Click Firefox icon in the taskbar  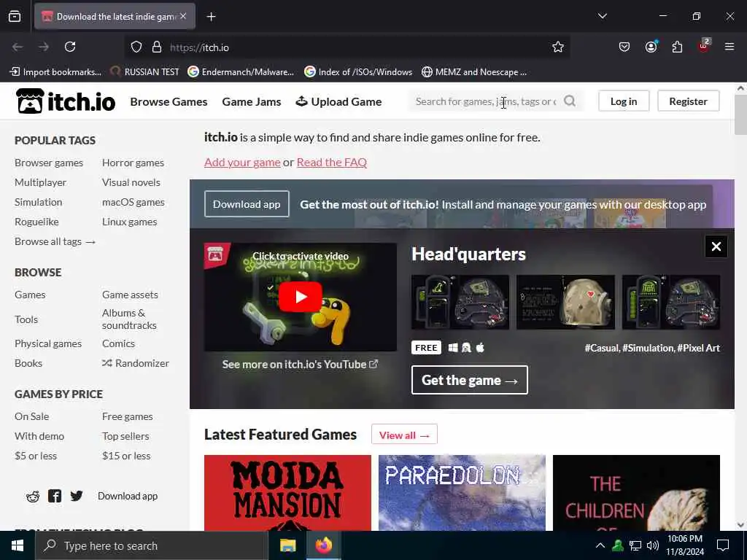[323, 545]
